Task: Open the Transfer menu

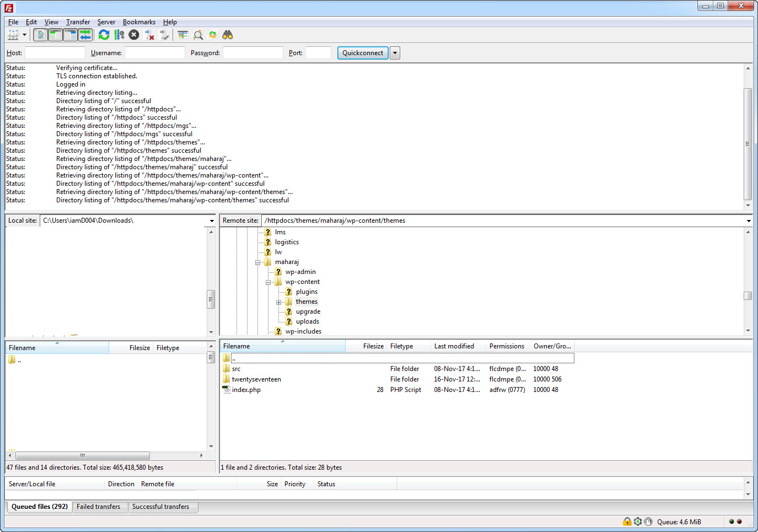Action: click(78, 22)
